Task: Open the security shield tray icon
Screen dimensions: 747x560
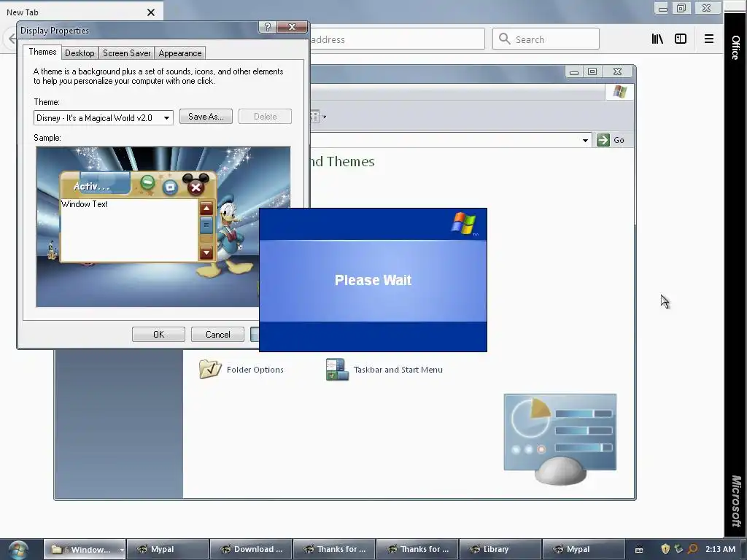Action: (665, 549)
